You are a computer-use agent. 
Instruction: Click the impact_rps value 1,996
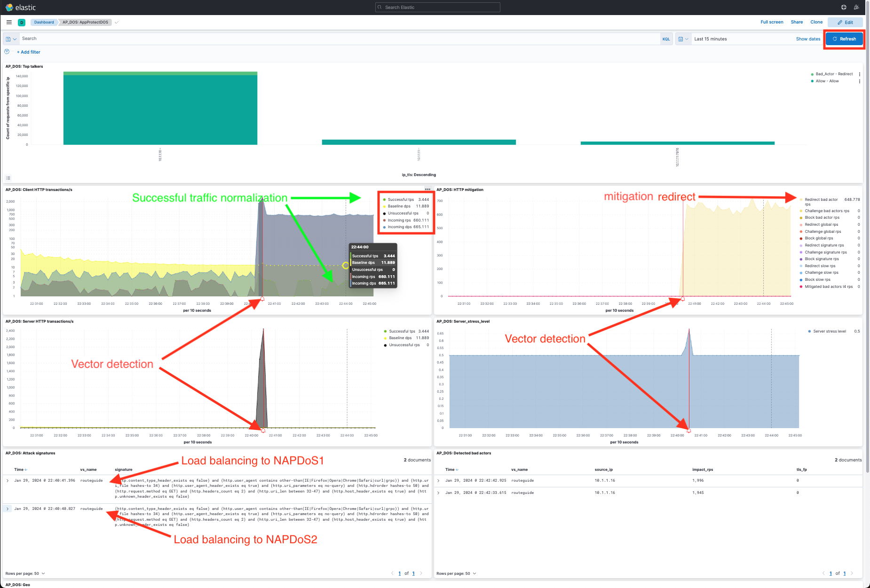point(698,481)
